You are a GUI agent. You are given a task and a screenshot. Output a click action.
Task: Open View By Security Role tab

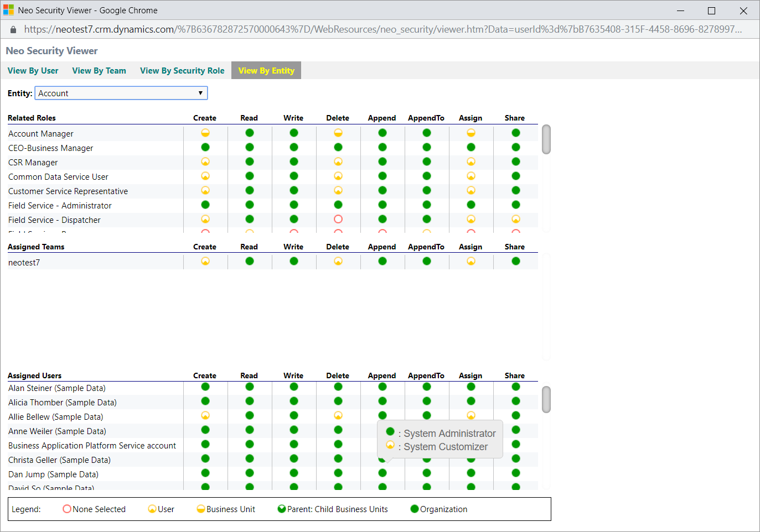coord(182,71)
